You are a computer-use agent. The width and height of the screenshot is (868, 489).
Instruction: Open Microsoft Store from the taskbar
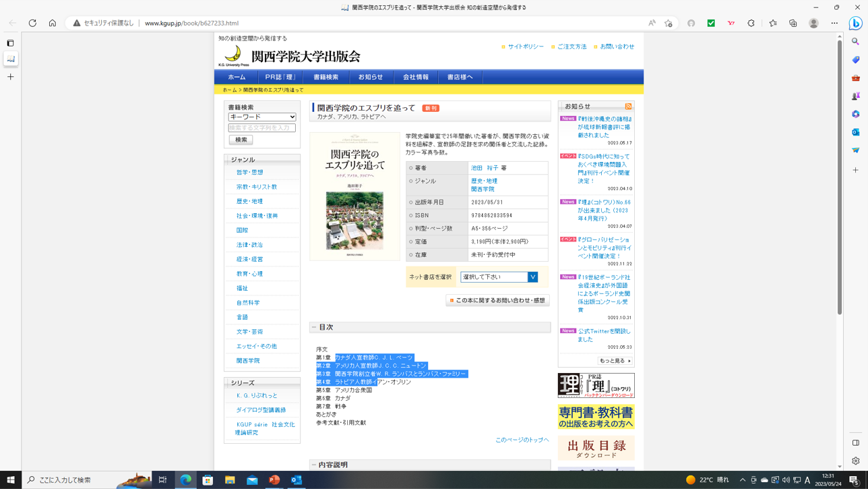208,480
